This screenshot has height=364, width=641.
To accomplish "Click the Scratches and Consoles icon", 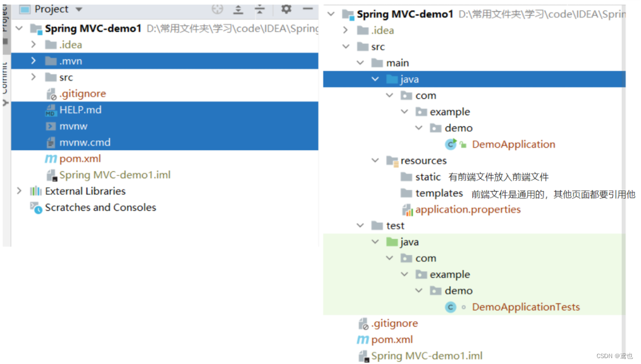I will coord(36,208).
